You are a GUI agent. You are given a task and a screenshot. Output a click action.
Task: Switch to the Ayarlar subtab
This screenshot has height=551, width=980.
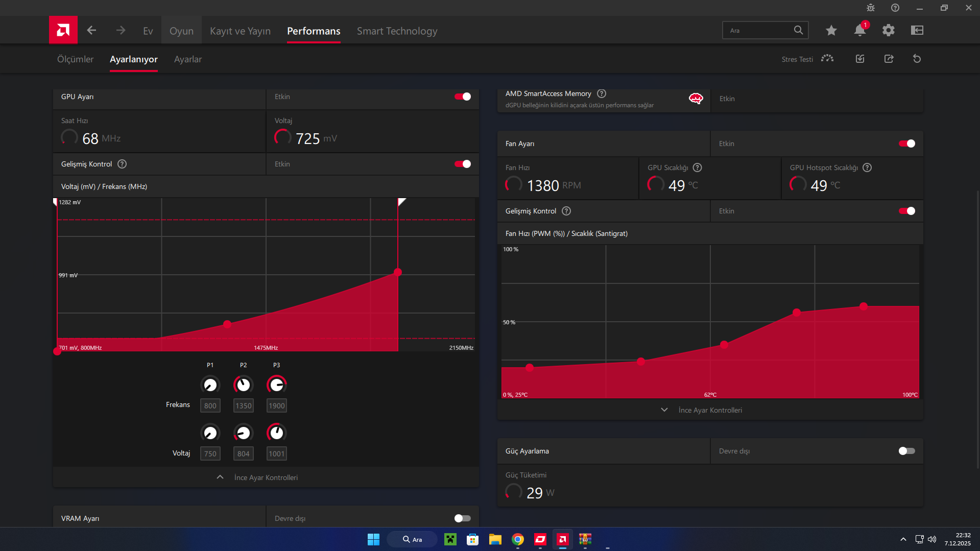(x=188, y=59)
